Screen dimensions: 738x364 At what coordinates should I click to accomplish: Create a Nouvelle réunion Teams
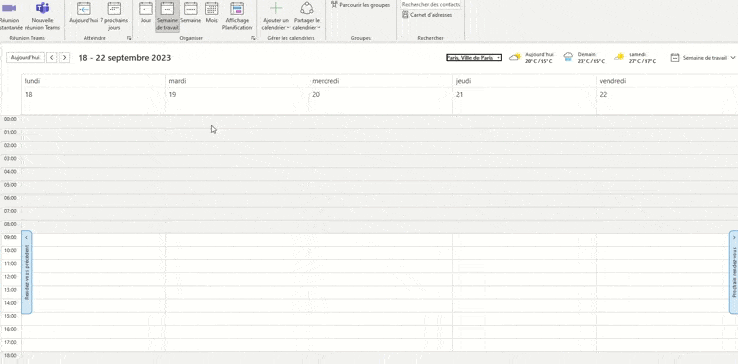point(42,16)
